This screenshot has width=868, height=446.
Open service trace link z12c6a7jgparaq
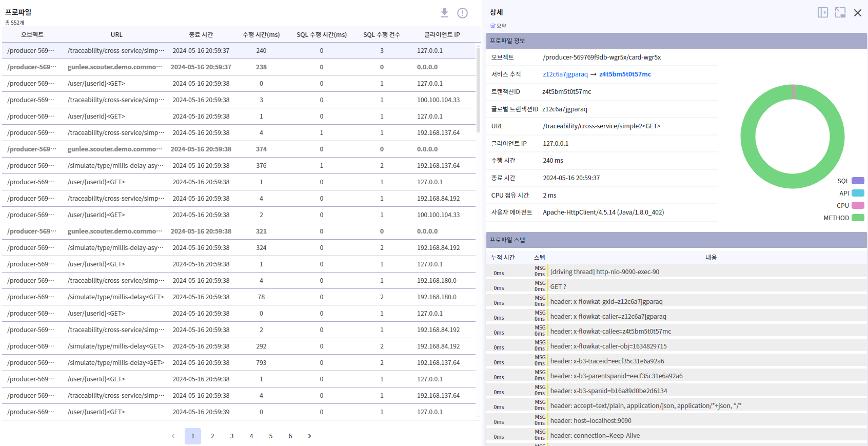point(565,74)
